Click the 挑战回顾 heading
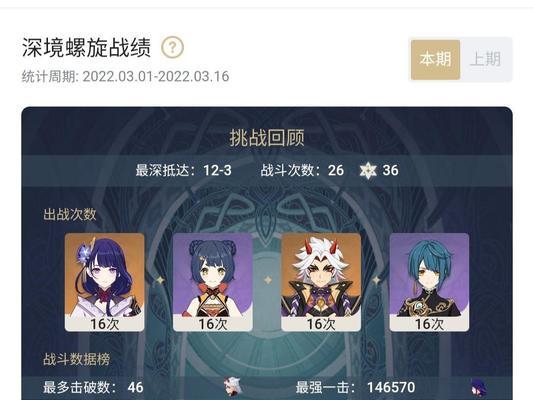Image resolution: width=534 pixels, height=400 pixels. 267,138
